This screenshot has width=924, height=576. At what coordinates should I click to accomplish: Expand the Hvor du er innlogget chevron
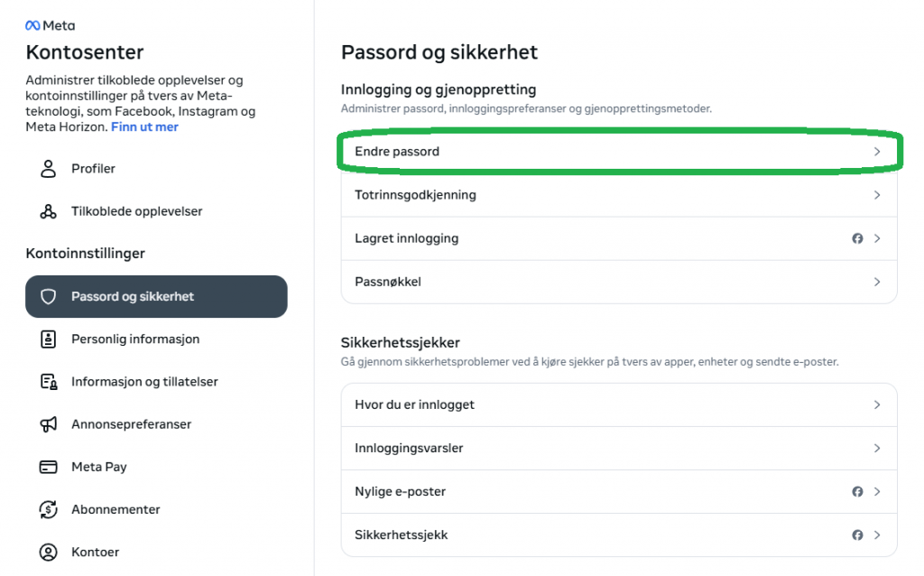point(877,405)
